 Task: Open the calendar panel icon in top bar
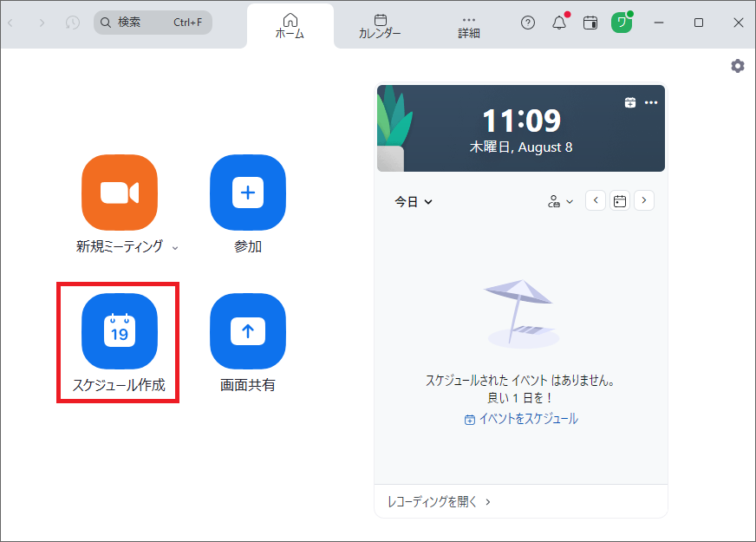click(x=590, y=23)
